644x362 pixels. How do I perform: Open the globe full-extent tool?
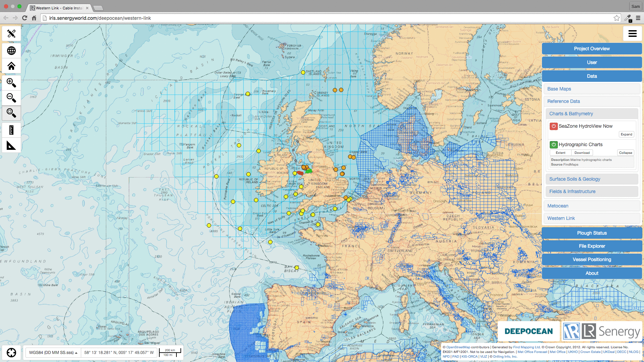(x=11, y=51)
